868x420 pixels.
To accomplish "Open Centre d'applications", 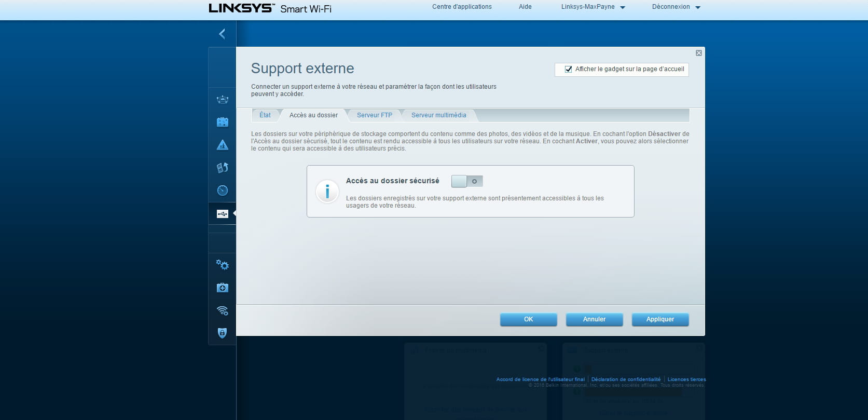I will (462, 7).
